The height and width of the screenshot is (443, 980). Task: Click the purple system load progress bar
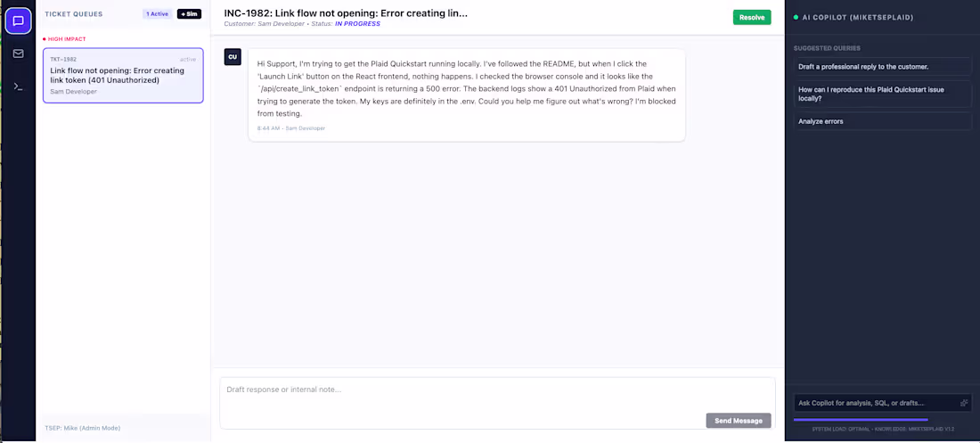pos(861,420)
